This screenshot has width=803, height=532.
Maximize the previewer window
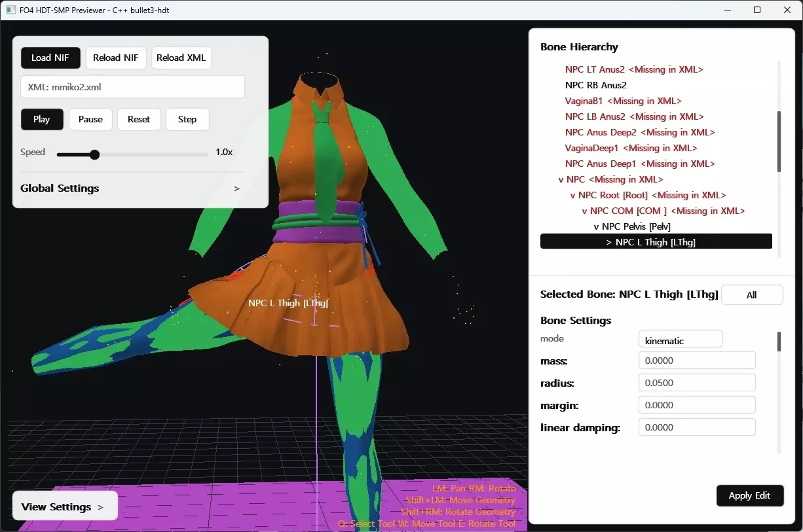[x=757, y=10]
